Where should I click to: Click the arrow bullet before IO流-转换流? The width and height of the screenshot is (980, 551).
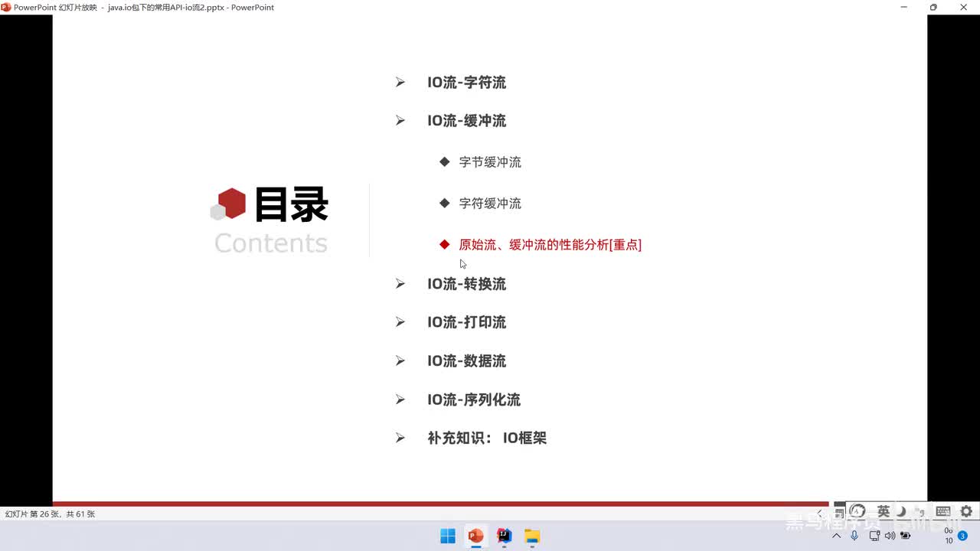pos(400,283)
